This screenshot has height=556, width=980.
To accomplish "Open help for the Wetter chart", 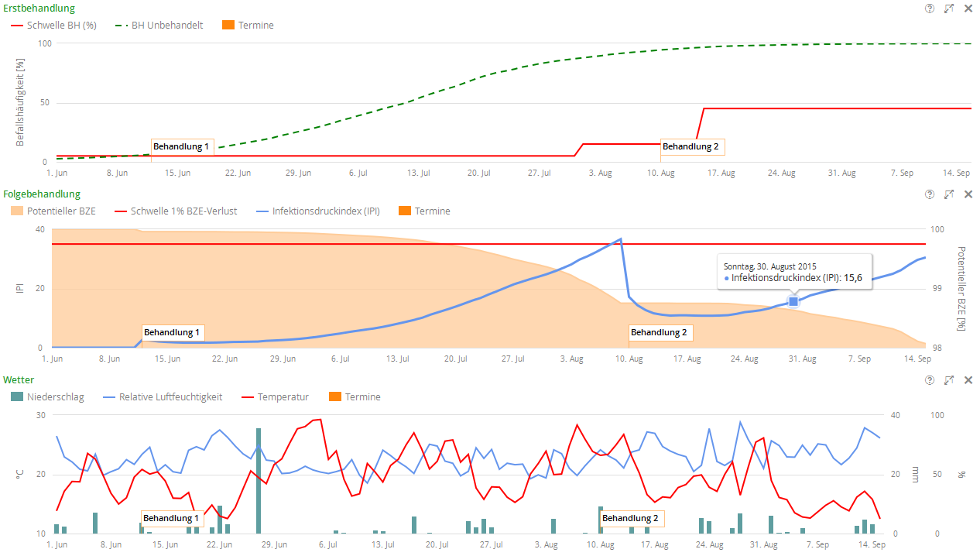I will click(x=930, y=380).
